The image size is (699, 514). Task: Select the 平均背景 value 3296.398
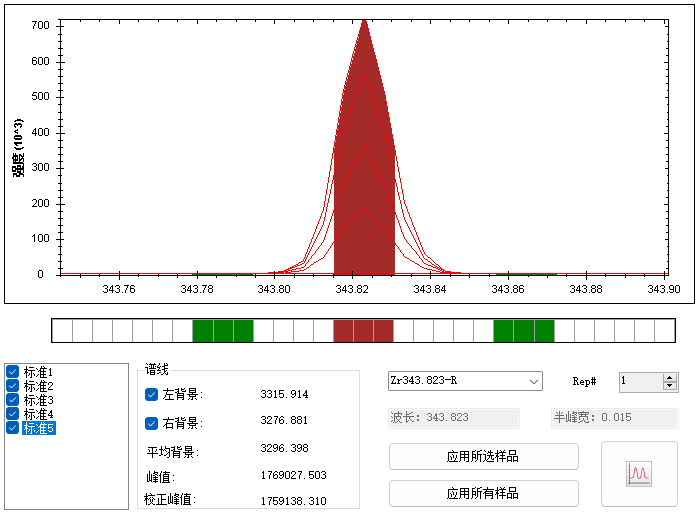click(284, 448)
